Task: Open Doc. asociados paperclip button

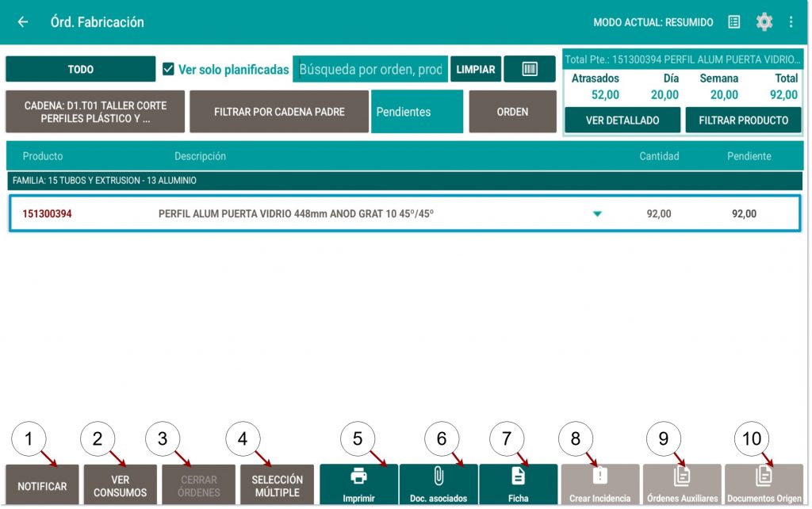Action: pyautogui.click(x=439, y=484)
